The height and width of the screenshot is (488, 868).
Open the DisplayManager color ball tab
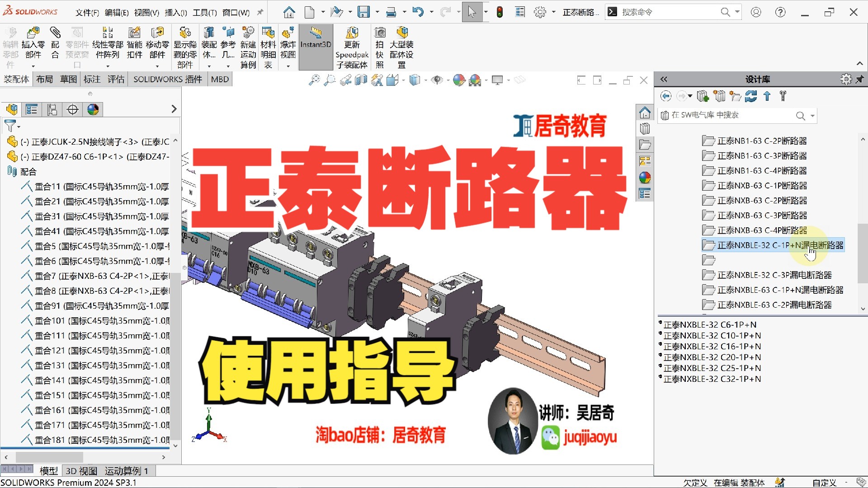point(93,109)
